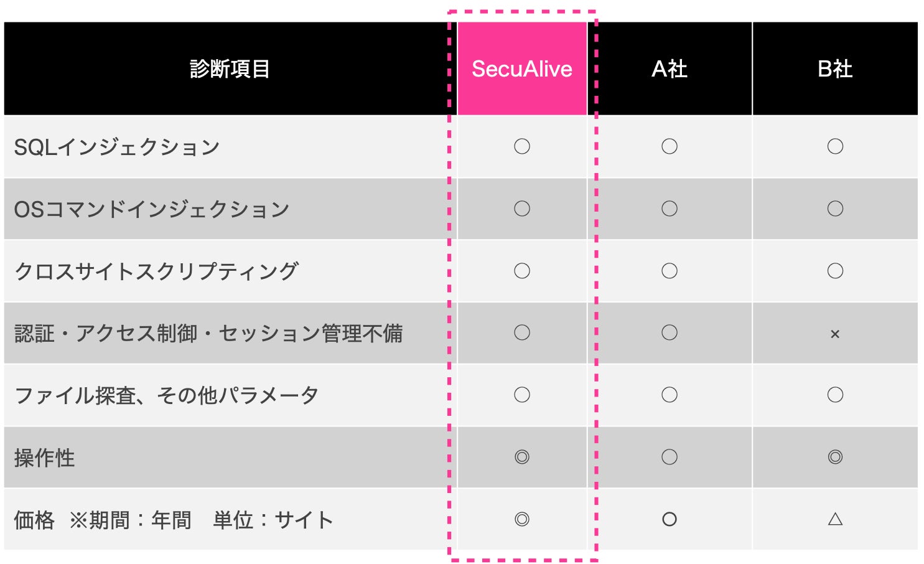The height and width of the screenshot is (564, 924).
Task: Click the 診断項目 header cell
Action: pyautogui.click(x=230, y=68)
